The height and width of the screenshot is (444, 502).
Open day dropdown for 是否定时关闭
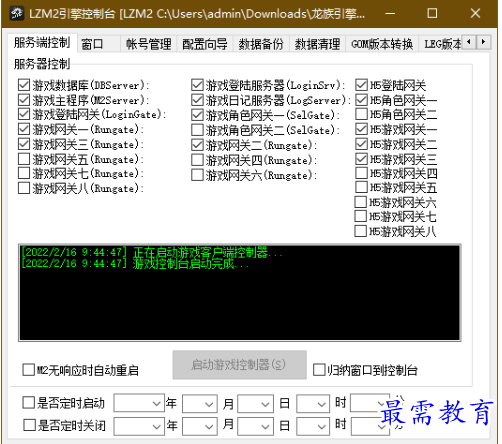[256, 426]
